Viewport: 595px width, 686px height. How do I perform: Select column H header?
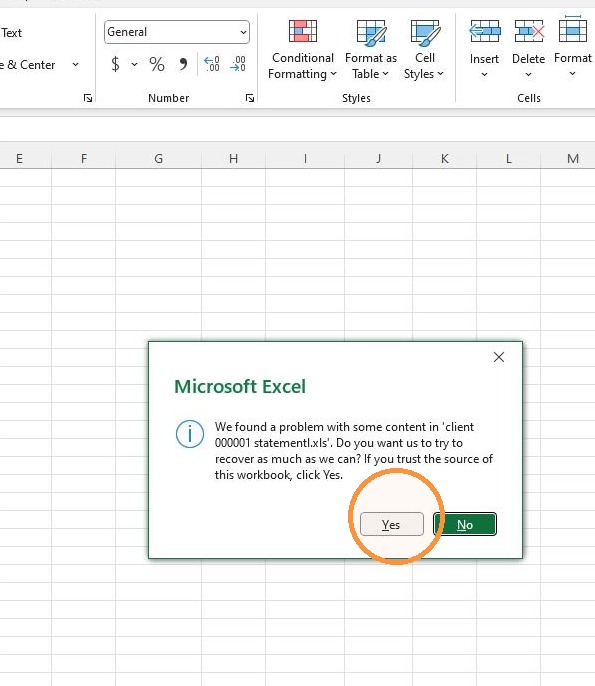pyautogui.click(x=233, y=158)
